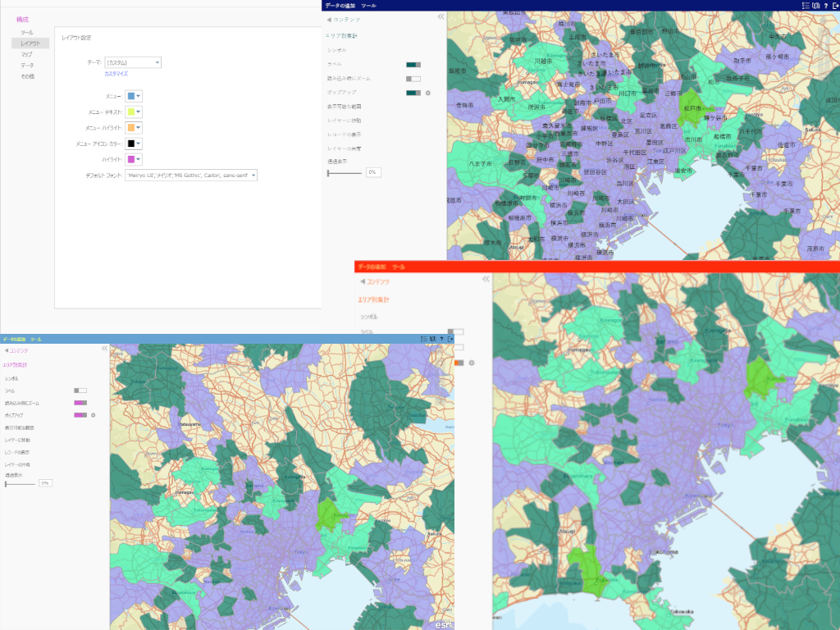This screenshot has height=630, width=840.
Task: Click help question mark in navy header
Action: pos(826,5)
